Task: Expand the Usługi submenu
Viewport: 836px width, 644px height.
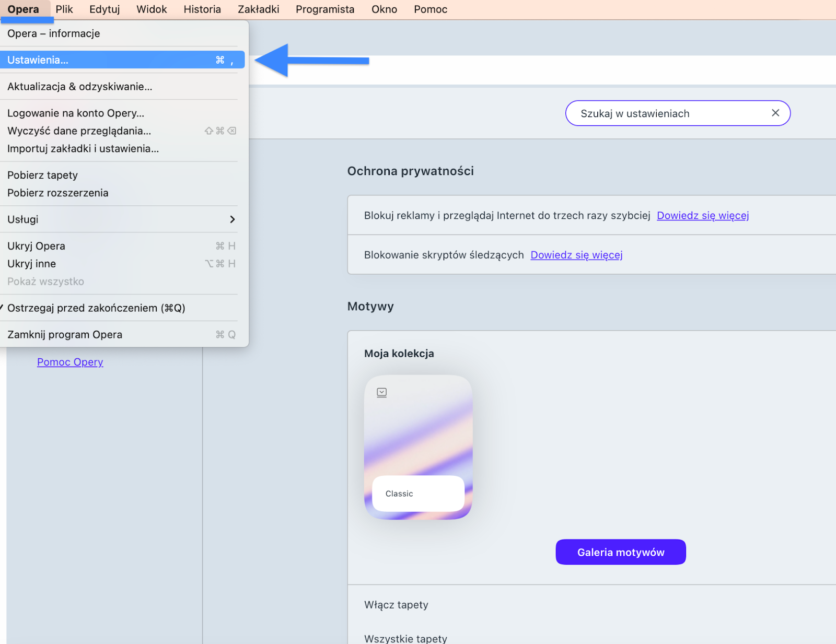Action: tap(122, 220)
